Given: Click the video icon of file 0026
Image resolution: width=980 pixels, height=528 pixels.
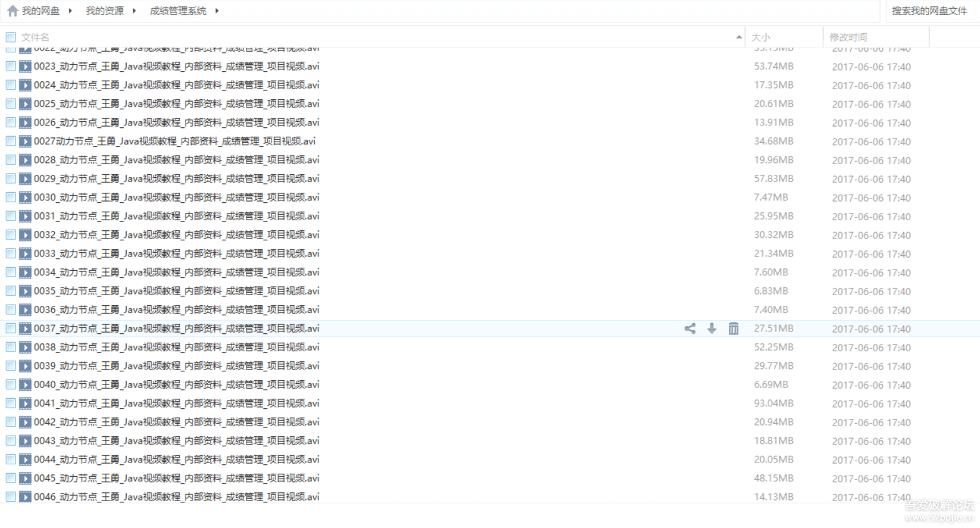Looking at the screenshot, I should [x=25, y=122].
